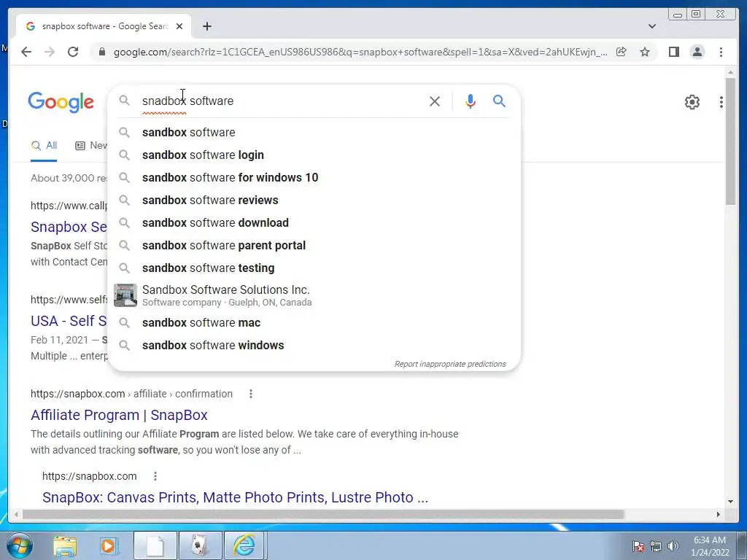Select 'sandbox software windows' suggestion
This screenshot has height=560, width=747.
tap(314, 345)
